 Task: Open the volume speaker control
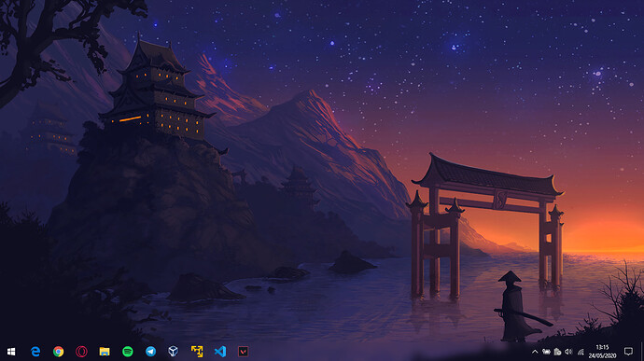point(568,352)
